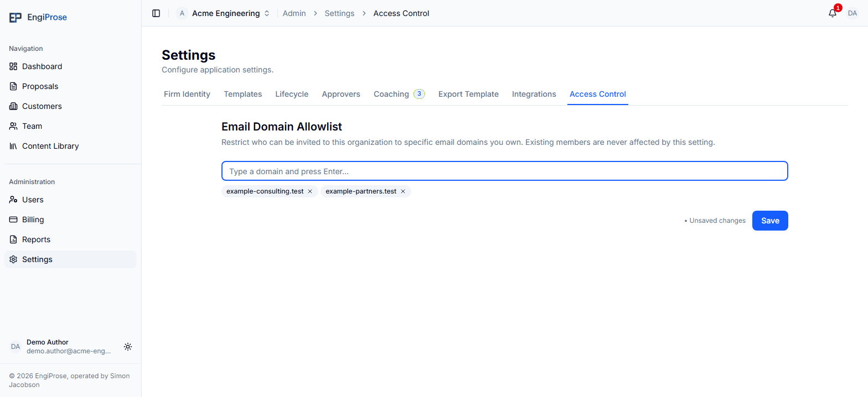Image resolution: width=868 pixels, height=397 pixels.
Task: Open Acme Engineering organization switcher
Action: point(224,13)
